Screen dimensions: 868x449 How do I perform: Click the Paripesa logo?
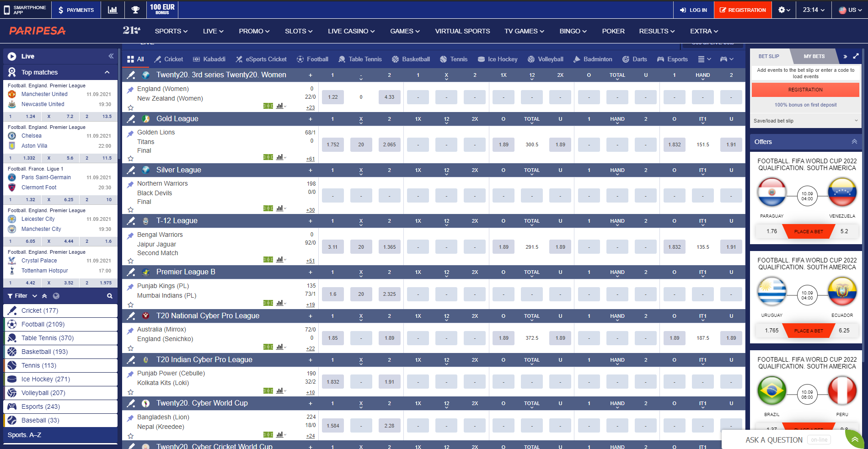coord(38,31)
